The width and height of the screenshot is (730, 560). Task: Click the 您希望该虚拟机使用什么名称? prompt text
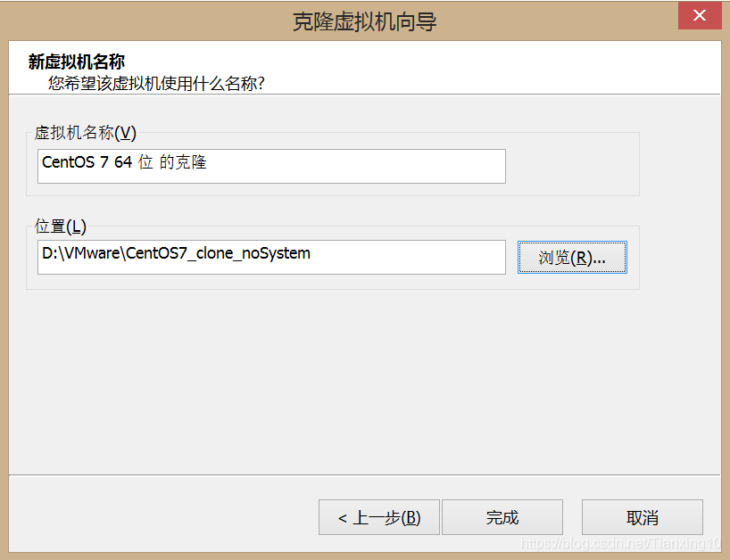[156, 83]
